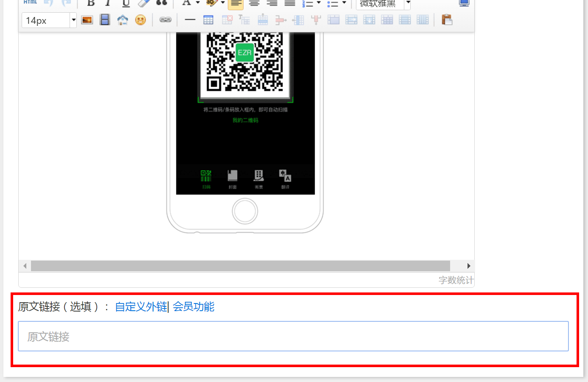
Task: Open the emoticon smiley picker
Action: click(x=140, y=20)
